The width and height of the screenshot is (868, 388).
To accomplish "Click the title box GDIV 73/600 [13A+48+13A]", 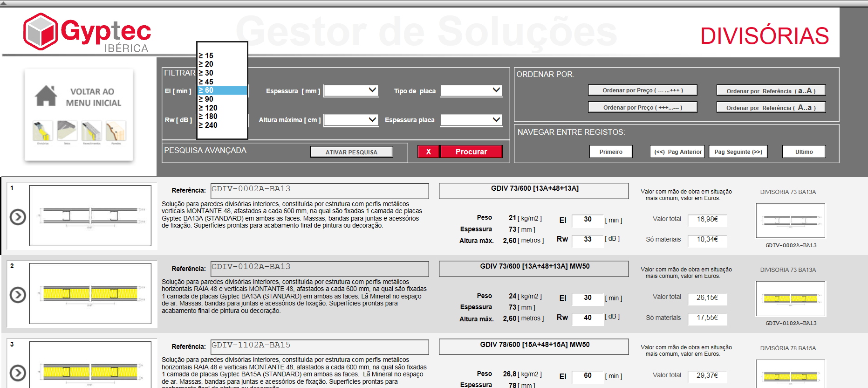I will 534,191.
